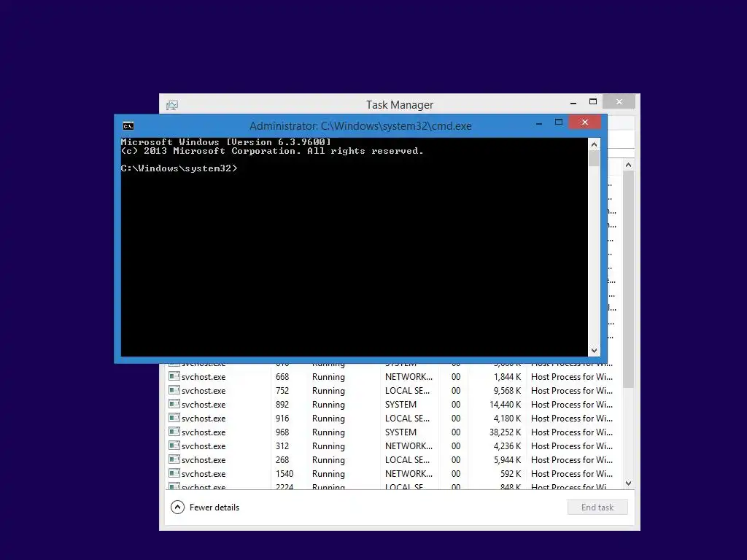Click PID value 968

click(x=282, y=432)
